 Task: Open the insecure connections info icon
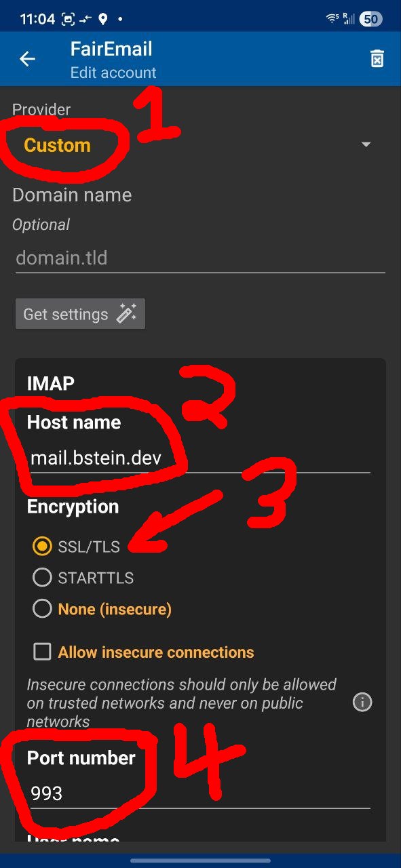coord(362,702)
